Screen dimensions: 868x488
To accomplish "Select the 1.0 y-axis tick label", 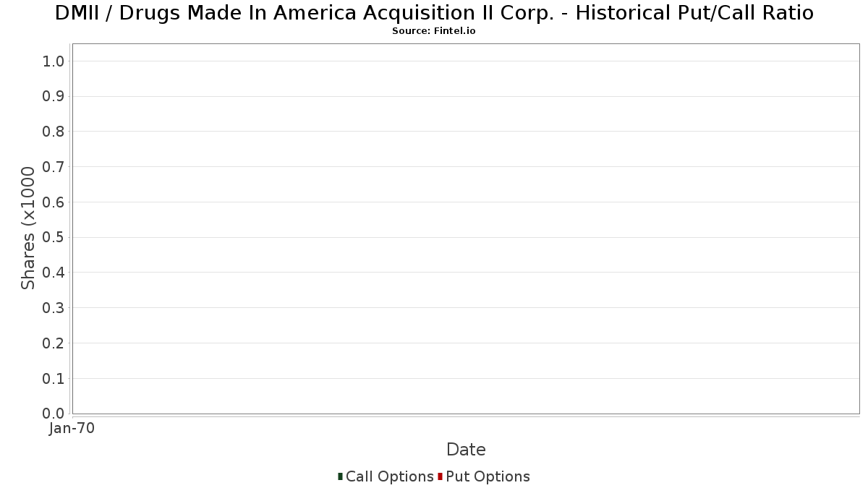I will click(x=54, y=61).
